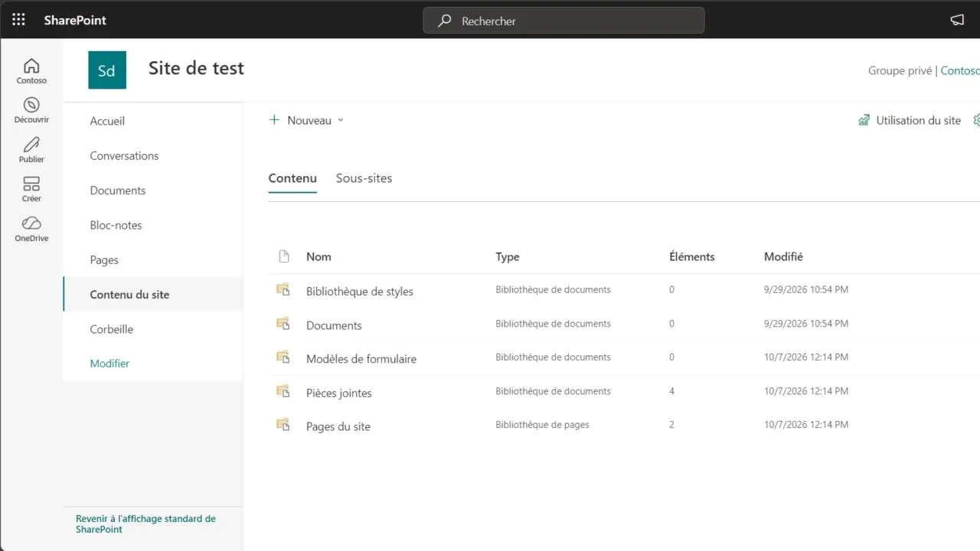Image resolution: width=980 pixels, height=551 pixels.
Task: Open the Modèles de formulaire library
Action: pos(361,359)
